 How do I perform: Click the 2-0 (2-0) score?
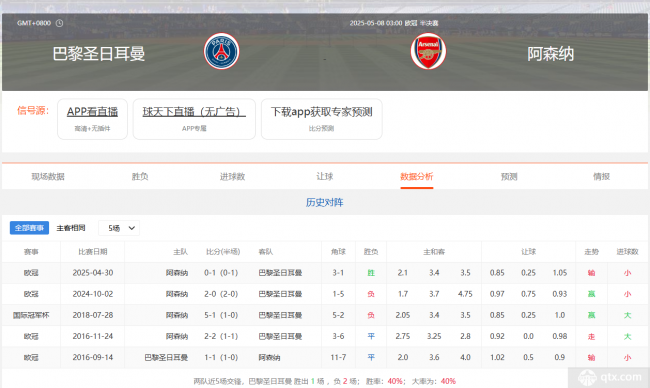[x=221, y=294]
